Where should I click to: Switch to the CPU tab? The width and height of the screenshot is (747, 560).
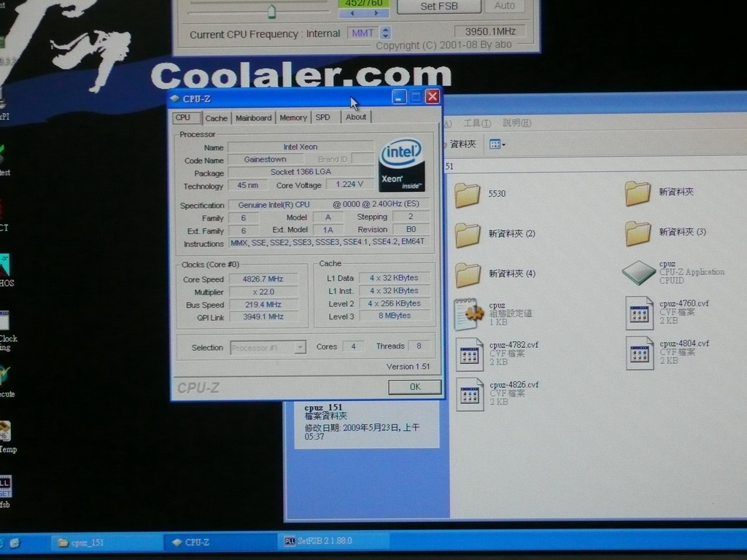pyautogui.click(x=186, y=117)
